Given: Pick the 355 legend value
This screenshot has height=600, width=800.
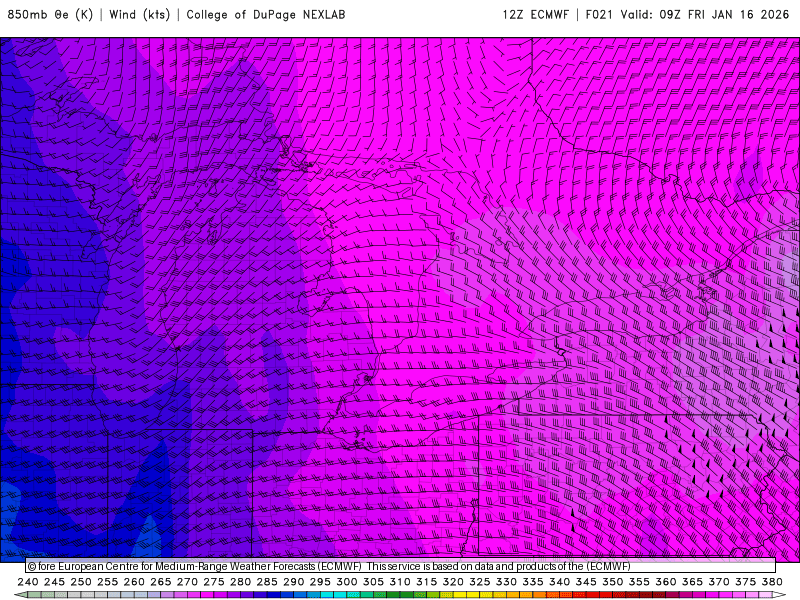Looking at the screenshot, I should click(x=639, y=582).
